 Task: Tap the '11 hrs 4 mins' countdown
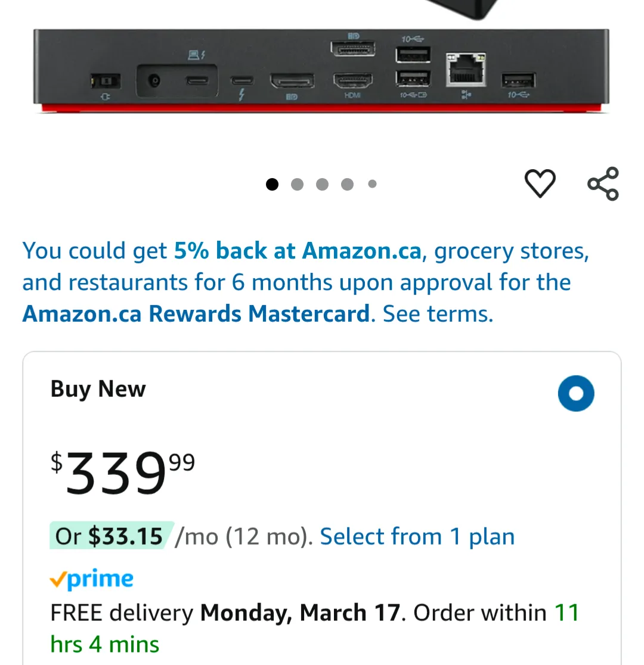[x=105, y=644]
